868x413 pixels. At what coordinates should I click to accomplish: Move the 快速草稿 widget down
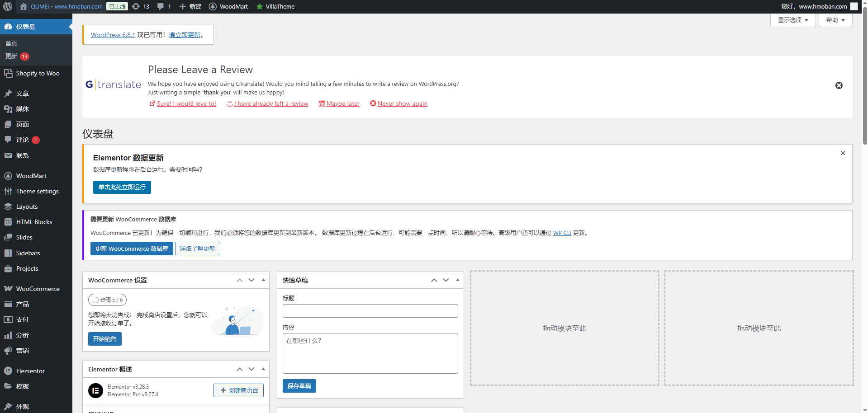446,280
